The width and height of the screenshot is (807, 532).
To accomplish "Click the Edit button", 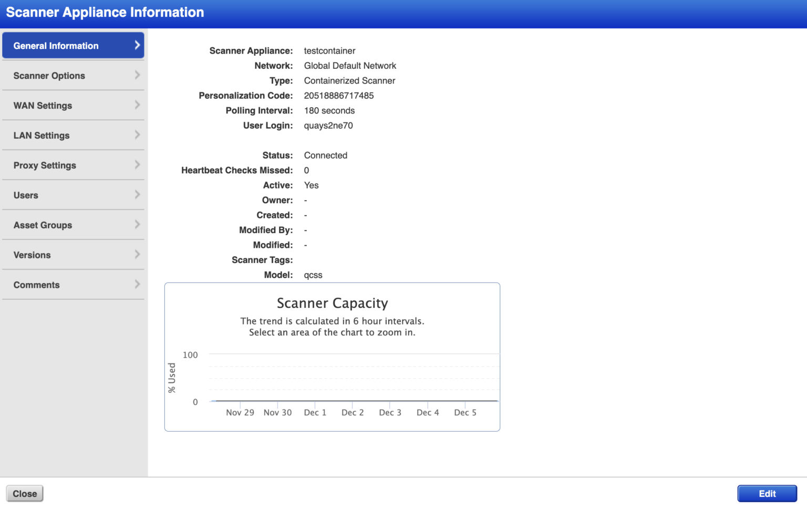I will click(767, 494).
